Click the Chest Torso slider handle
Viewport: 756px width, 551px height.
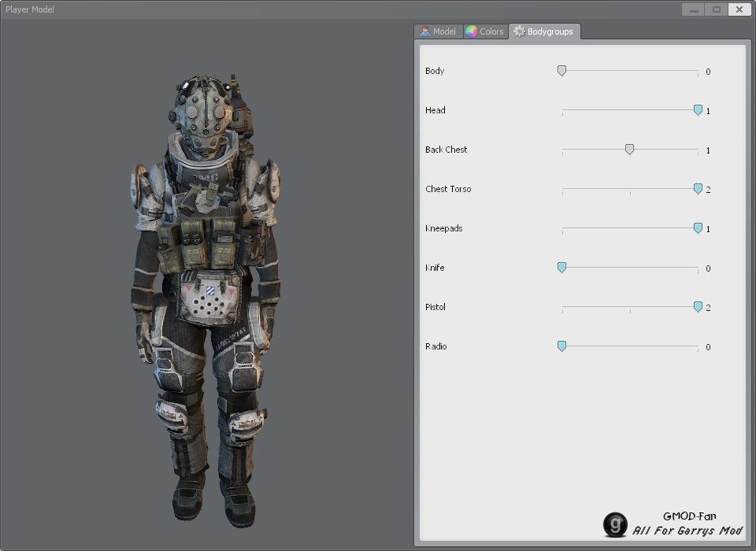pos(698,189)
